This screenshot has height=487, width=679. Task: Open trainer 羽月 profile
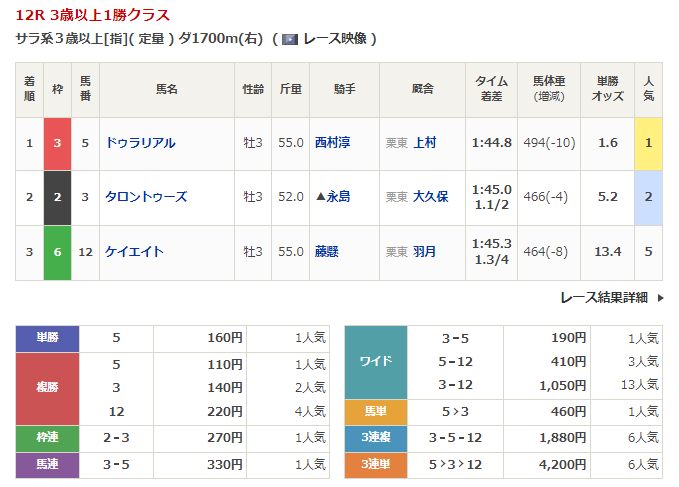pos(424,251)
